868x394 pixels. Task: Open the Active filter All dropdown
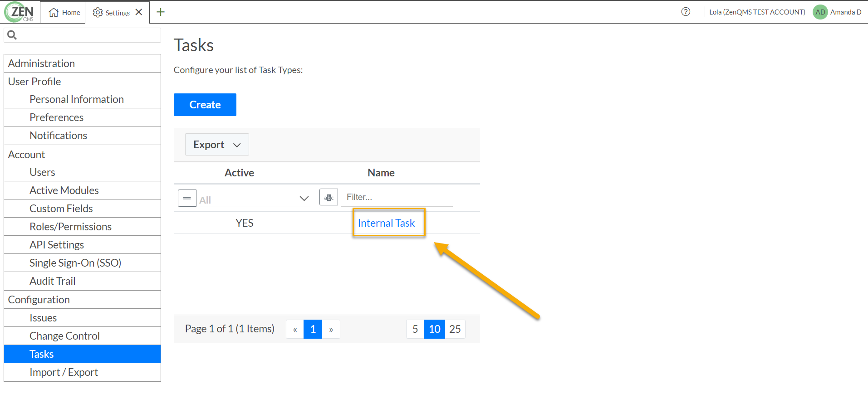255,199
